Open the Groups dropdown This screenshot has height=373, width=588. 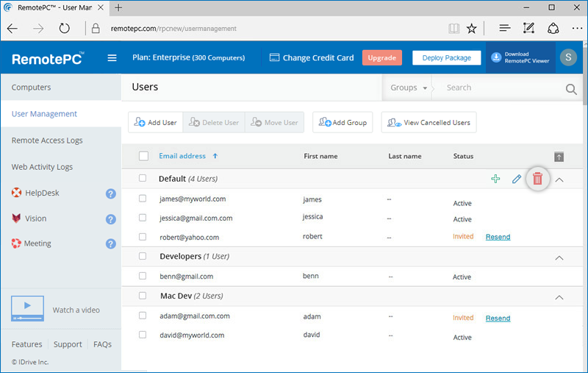click(x=408, y=88)
